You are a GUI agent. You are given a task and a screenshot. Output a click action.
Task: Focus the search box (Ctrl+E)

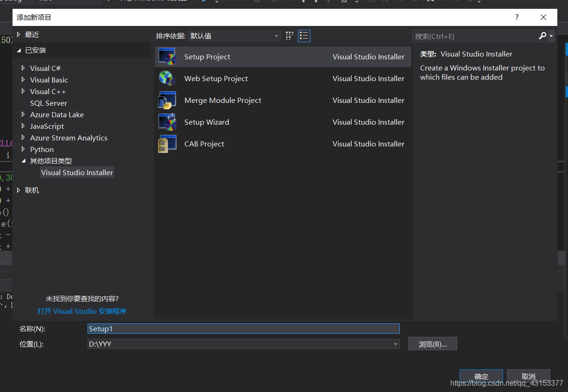point(475,36)
